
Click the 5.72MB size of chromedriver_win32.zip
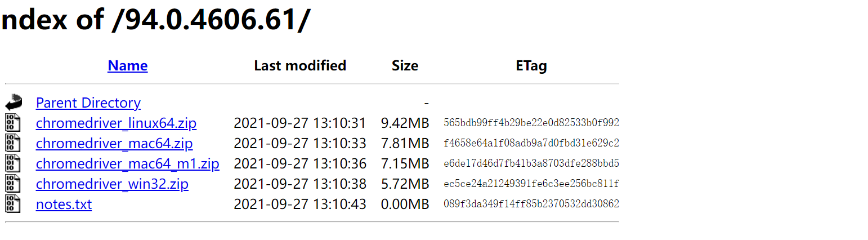[x=405, y=184]
